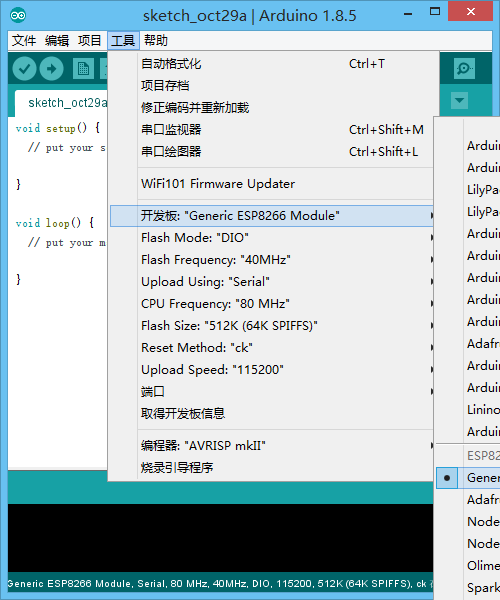Click the status bar board info text
Screen dimensions: 500x600
pos(217,584)
